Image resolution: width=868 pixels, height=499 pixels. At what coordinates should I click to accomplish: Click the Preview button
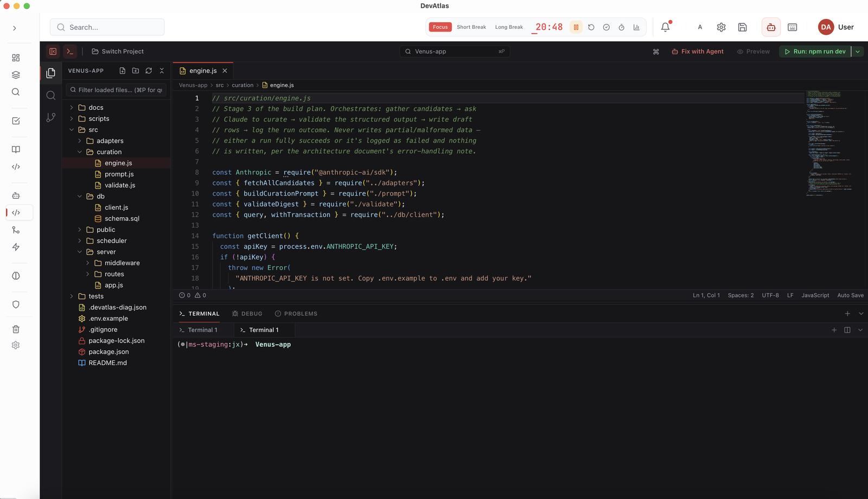tap(754, 52)
